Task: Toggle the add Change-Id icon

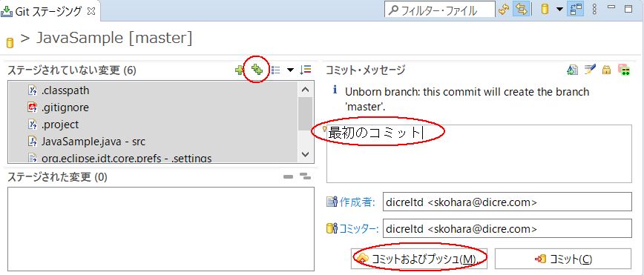Action: coord(624,70)
